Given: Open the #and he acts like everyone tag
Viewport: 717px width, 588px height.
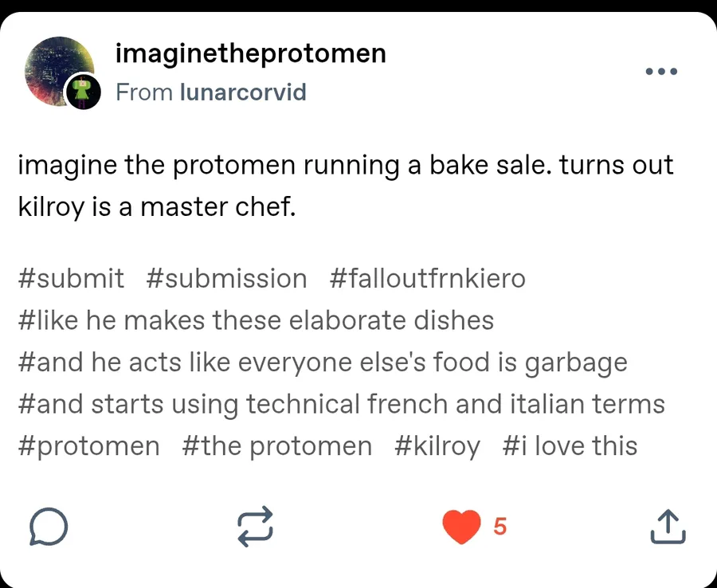Looking at the screenshot, I should click(323, 363).
